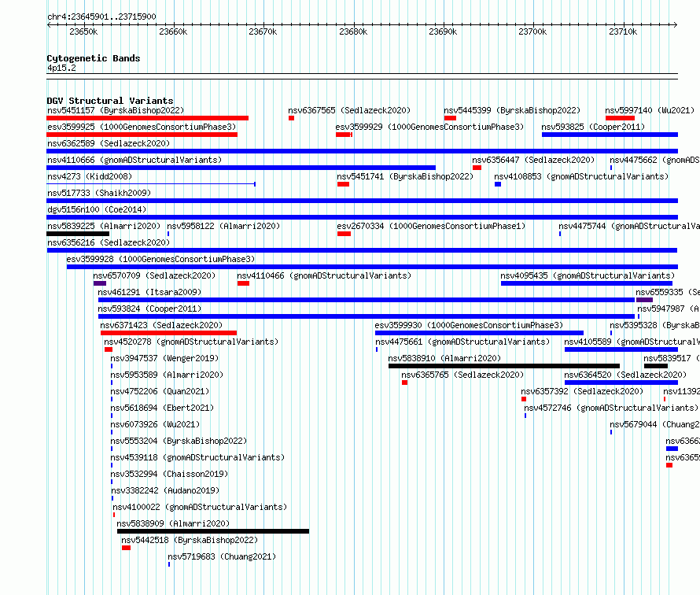Click the nsv5451157 (ByrskaBishop2022) variant label

[x=116, y=110]
